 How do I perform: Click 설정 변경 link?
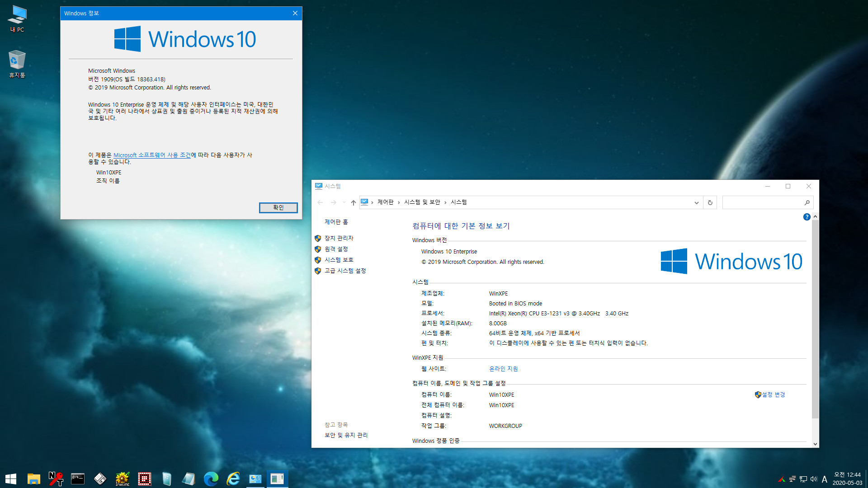coord(774,394)
